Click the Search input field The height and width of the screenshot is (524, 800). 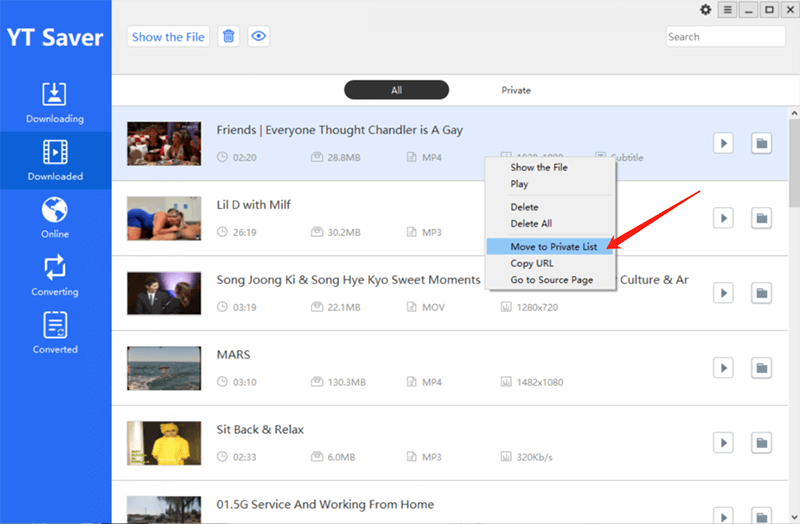point(725,37)
